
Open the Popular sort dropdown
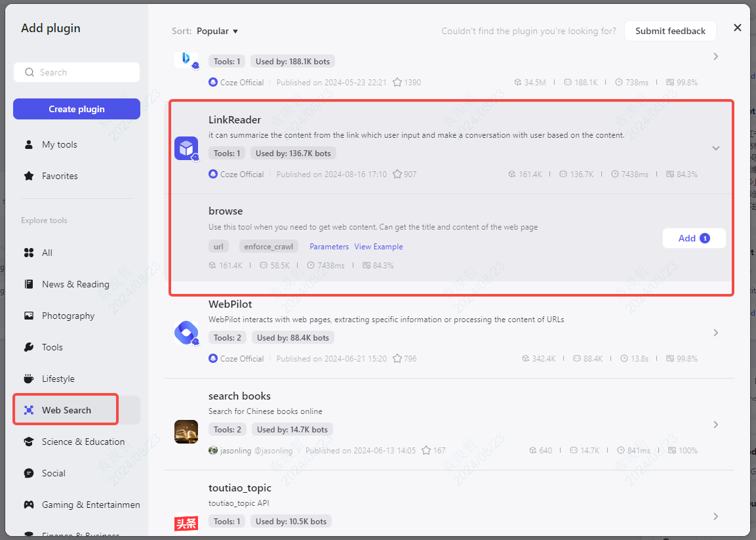click(216, 31)
